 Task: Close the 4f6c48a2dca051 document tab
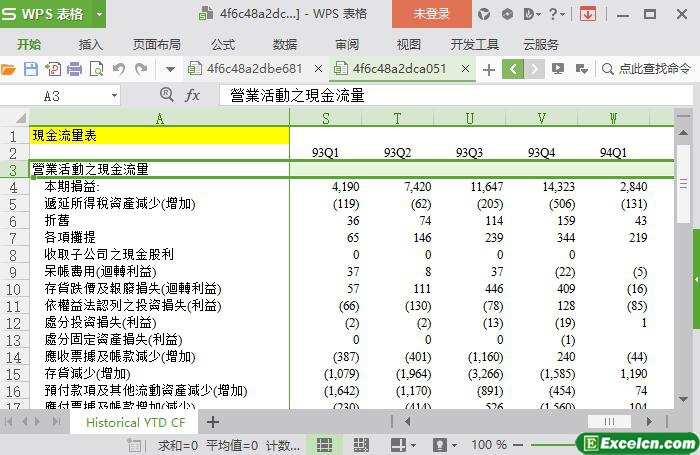point(465,69)
